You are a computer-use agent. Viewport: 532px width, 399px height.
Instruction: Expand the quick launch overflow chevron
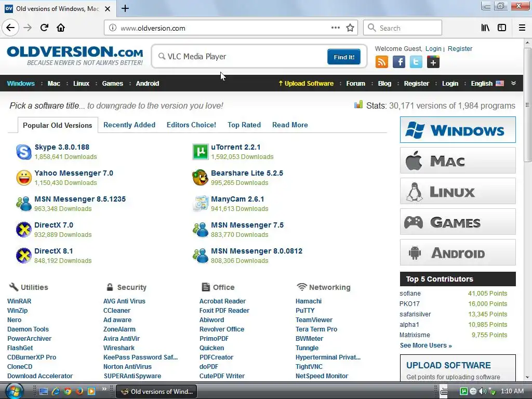104,389
